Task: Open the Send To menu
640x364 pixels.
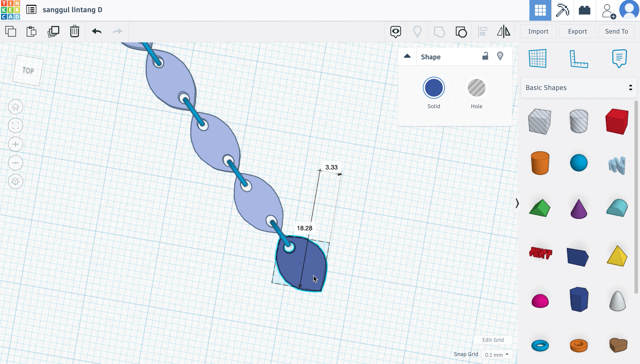Action: [x=617, y=31]
